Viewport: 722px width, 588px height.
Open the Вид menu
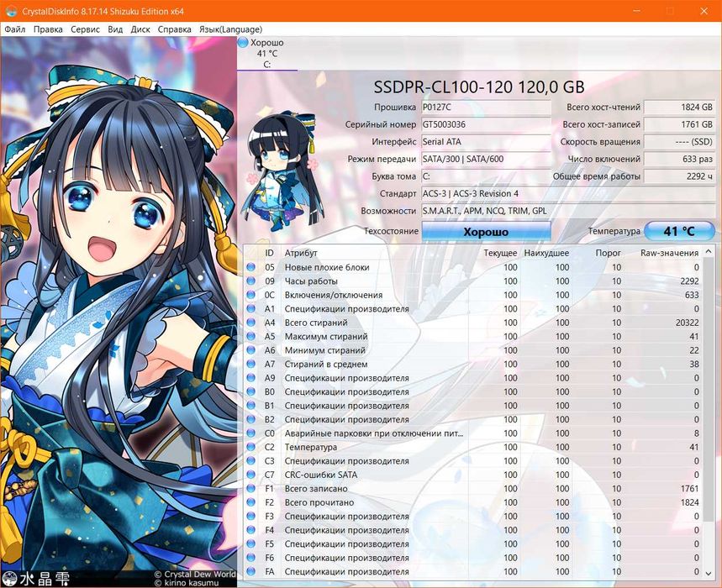click(x=115, y=29)
